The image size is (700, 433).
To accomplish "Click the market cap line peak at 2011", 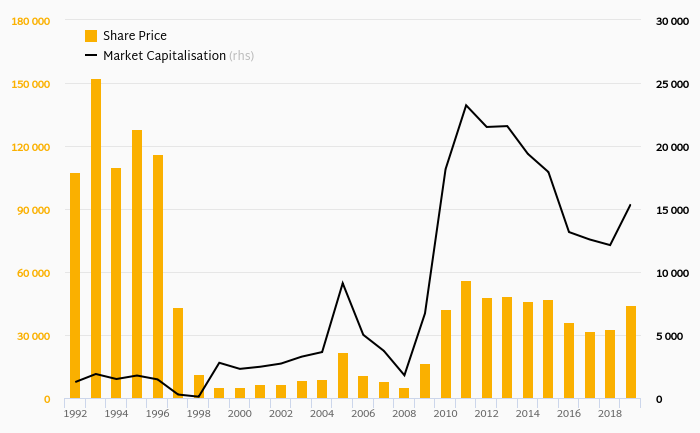I will tap(466, 105).
